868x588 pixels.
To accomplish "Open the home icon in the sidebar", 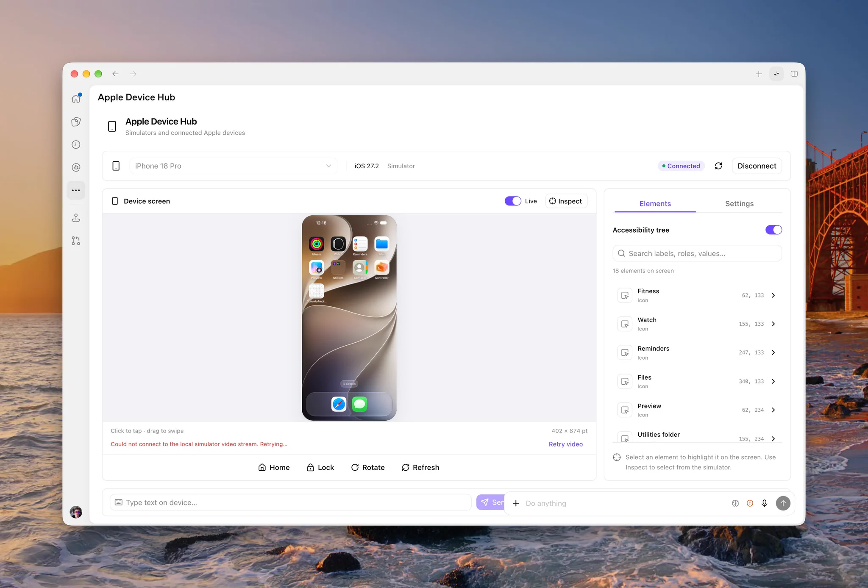I will coord(76,98).
